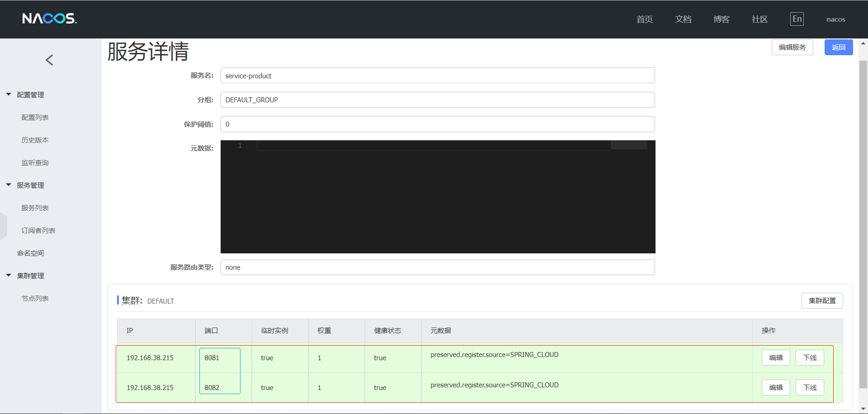Image resolution: width=868 pixels, height=414 pixels.
Task: Take port 8082 instance offline (下线)
Action: (810, 387)
